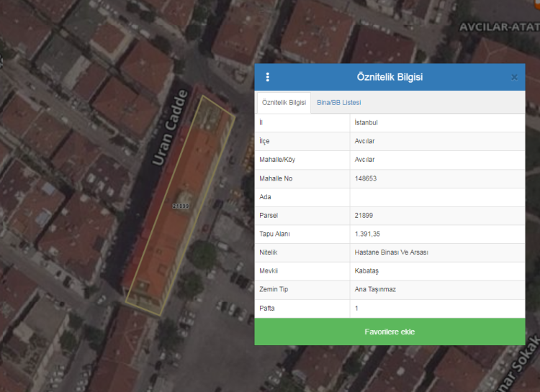Select the İstanbul value in İl row
This screenshot has width=540, height=392.
click(366, 123)
